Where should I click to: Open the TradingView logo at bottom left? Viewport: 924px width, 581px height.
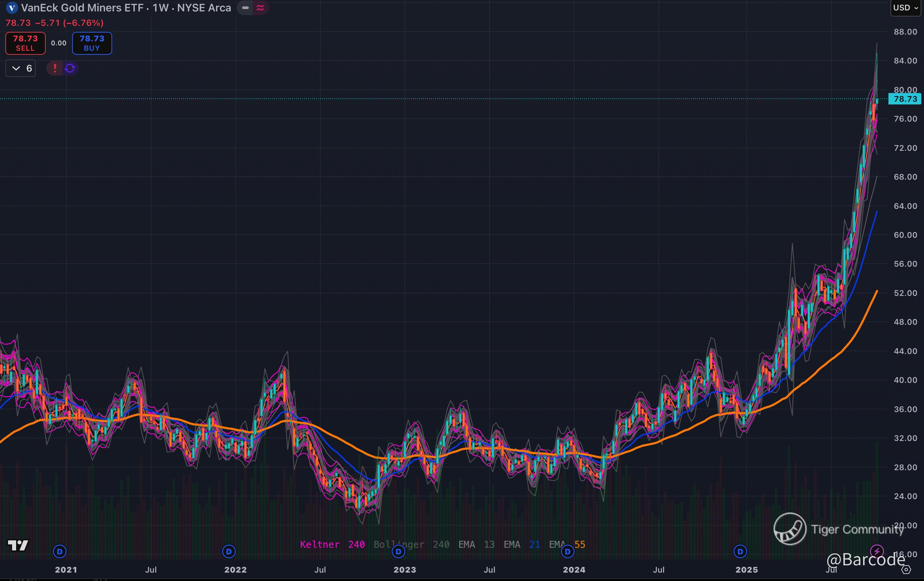(18, 545)
